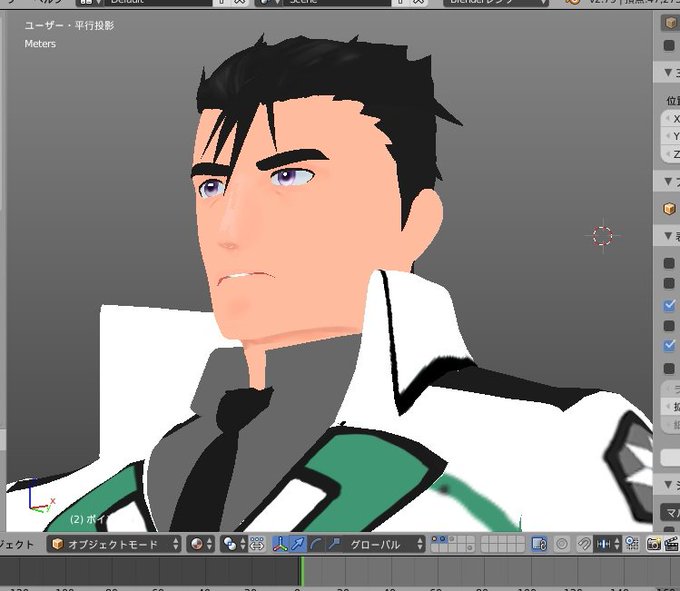The image size is (680, 591).
Task: Open the partially visible オブジェクト header menu
Action: click(x=16, y=544)
